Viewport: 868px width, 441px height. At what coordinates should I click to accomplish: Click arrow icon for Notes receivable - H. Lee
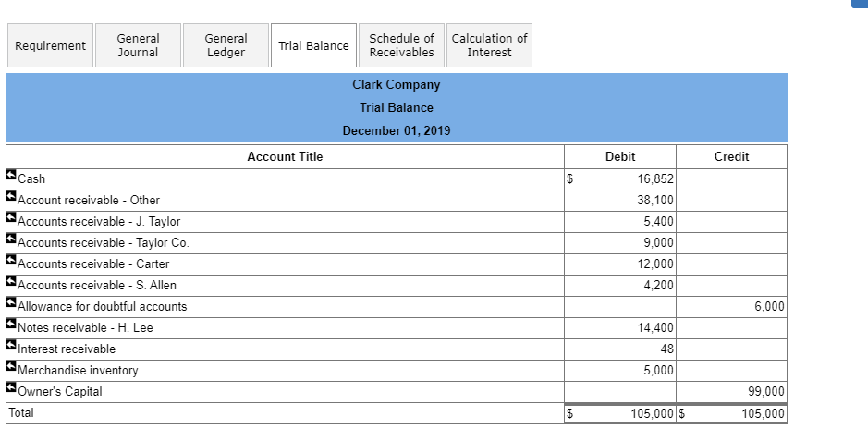click(11, 324)
